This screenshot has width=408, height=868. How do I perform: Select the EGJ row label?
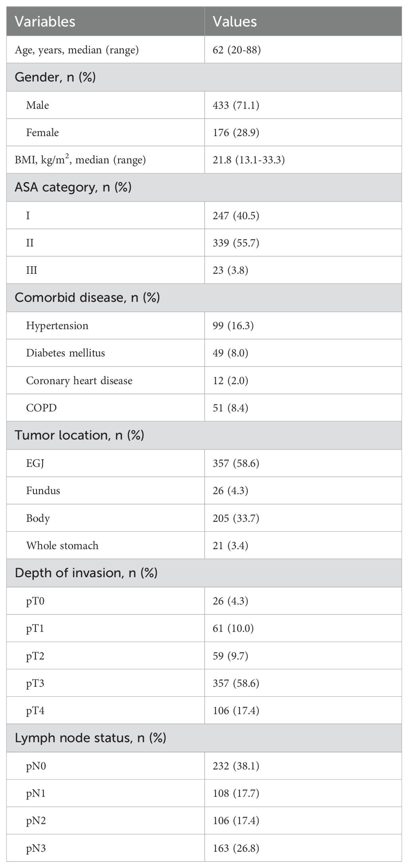click(x=35, y=463)
